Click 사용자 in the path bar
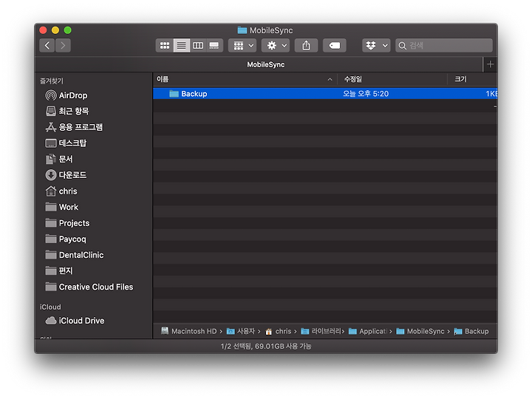 (241, 331)
